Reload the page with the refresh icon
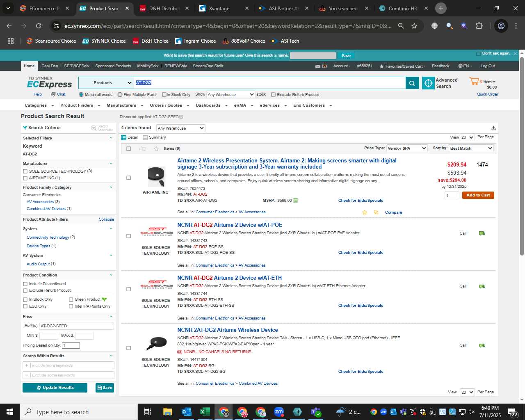 (x=39, y=26)
